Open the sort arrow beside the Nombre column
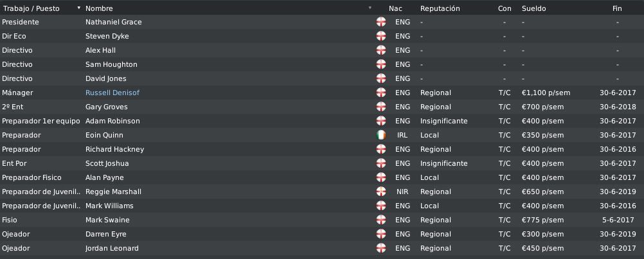Screen dimensions: 644x259 [370, 8]
